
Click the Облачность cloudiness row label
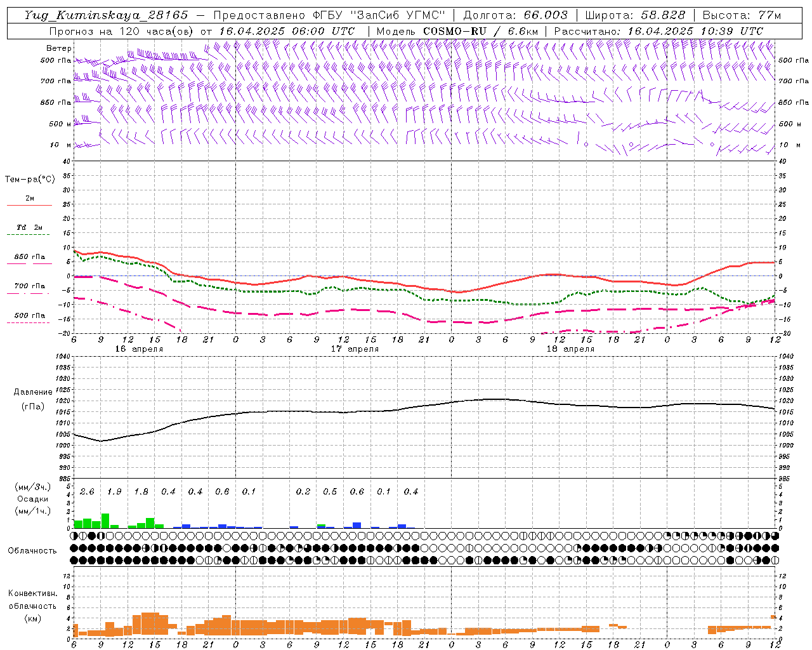click(x=32, y=550)
